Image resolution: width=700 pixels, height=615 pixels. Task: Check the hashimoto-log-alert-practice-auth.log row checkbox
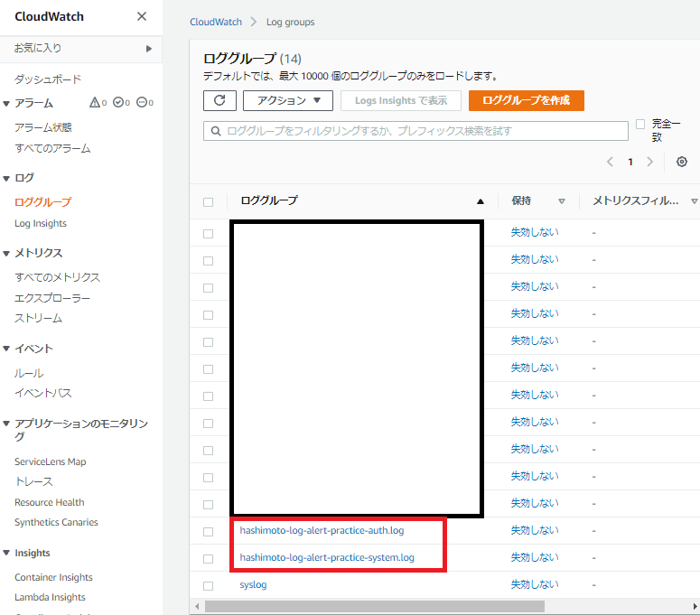pyautogui.click(x=209, y=532)
